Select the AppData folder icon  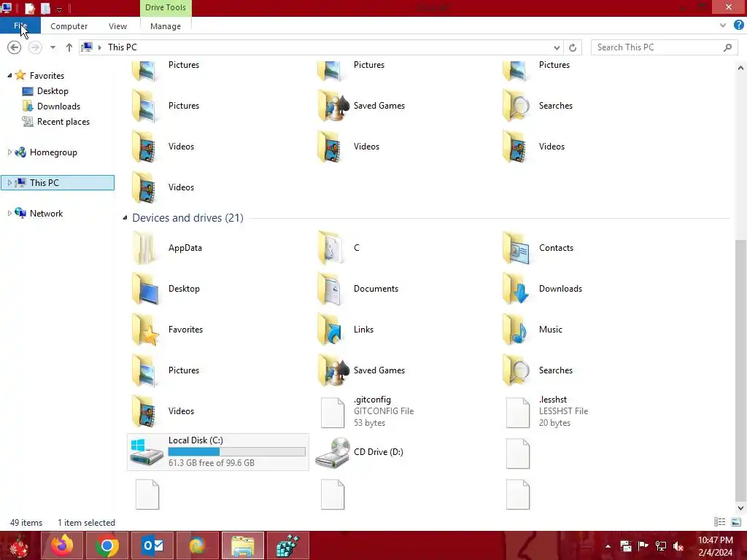point(145,248)
